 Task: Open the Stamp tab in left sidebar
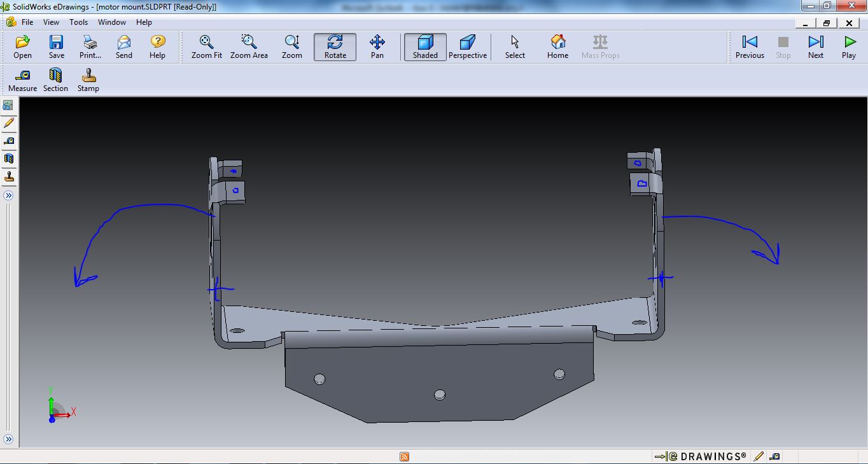click(x=8, y=176)
